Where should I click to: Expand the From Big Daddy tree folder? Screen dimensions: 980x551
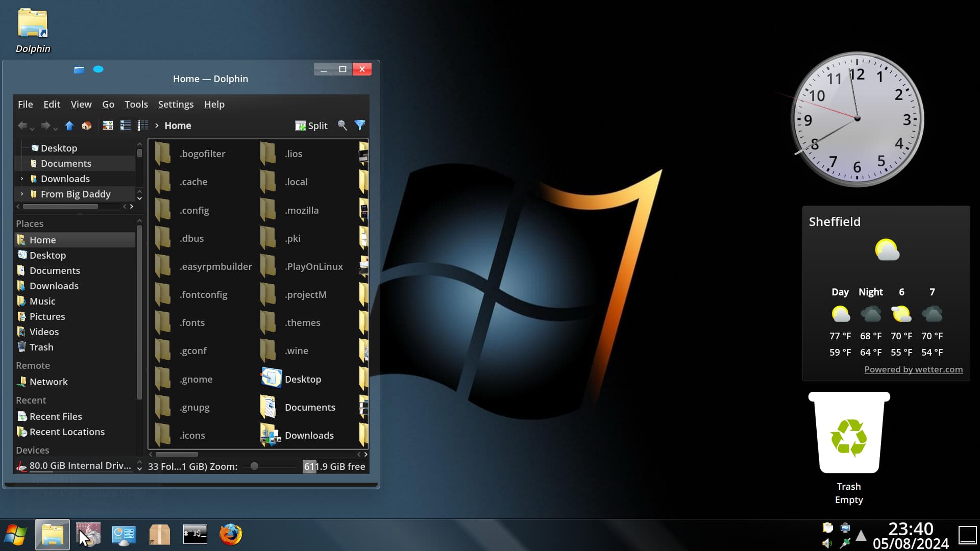coord(22,194)
